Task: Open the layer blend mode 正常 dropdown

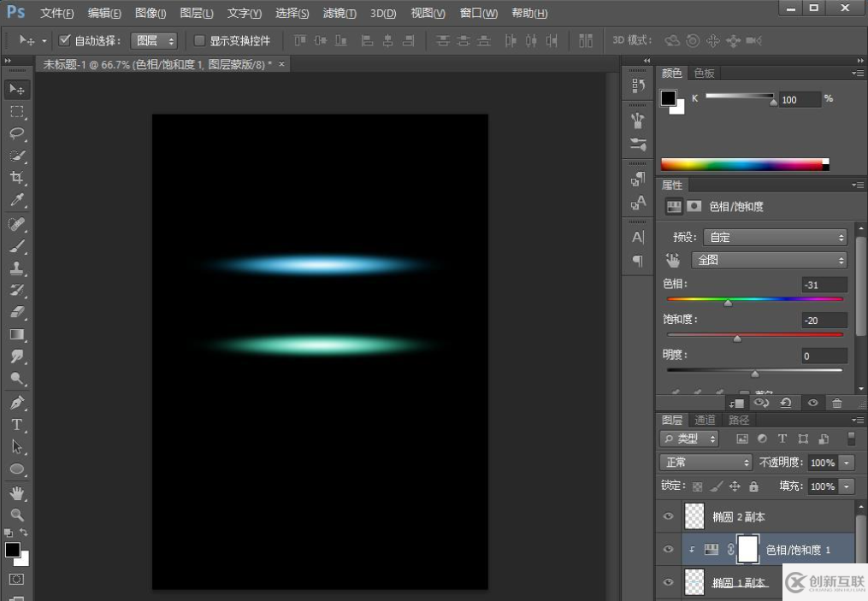Action: 706,463
